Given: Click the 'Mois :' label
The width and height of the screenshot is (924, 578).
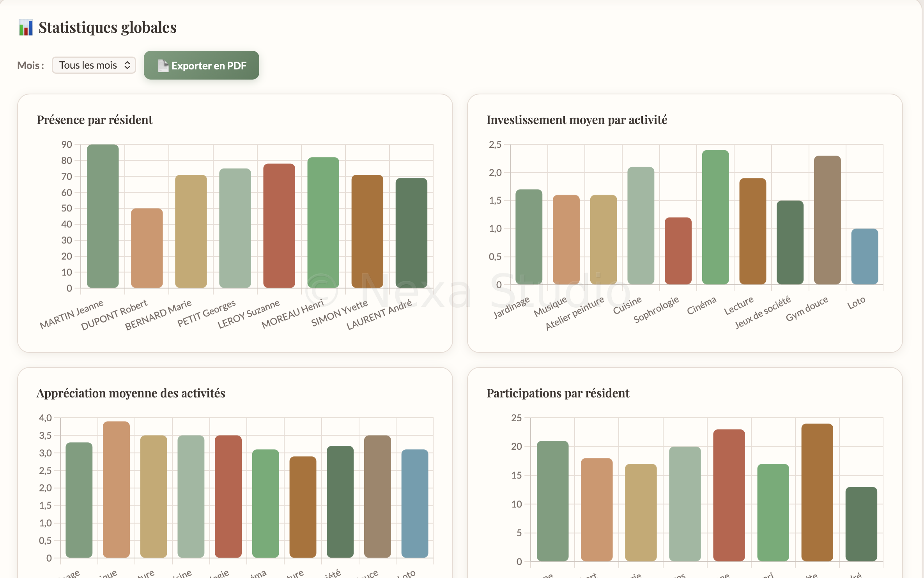Looking at the screenshot, I should point(30,66).
